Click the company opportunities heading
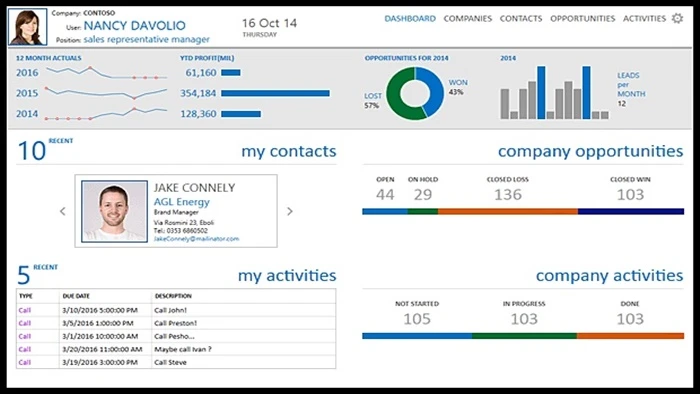700x394 pixels. pyautogui.click(x=590, y=151)
